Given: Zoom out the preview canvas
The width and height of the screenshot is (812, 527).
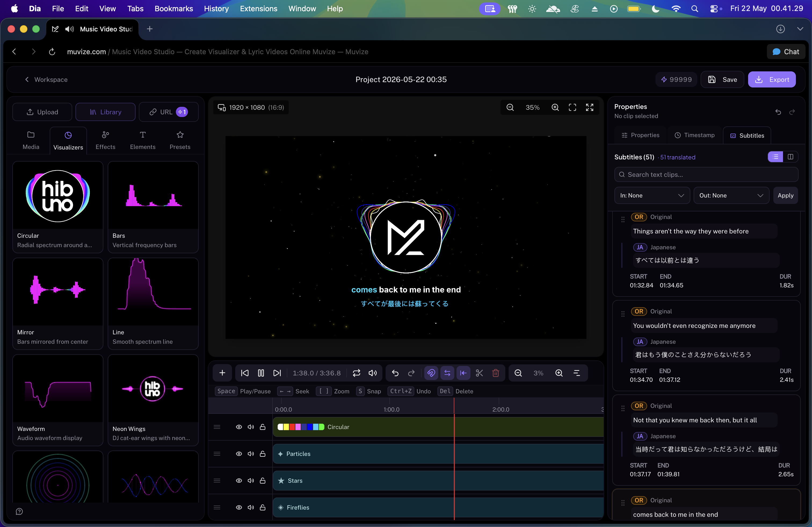Looking at the screenshot, I should pos(510,107).
